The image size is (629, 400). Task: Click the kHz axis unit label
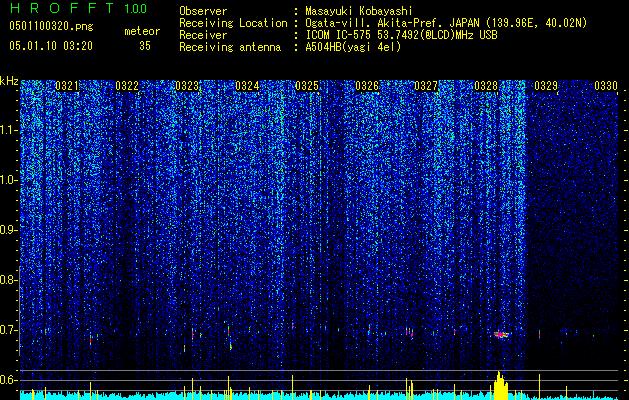pos(9,81)
